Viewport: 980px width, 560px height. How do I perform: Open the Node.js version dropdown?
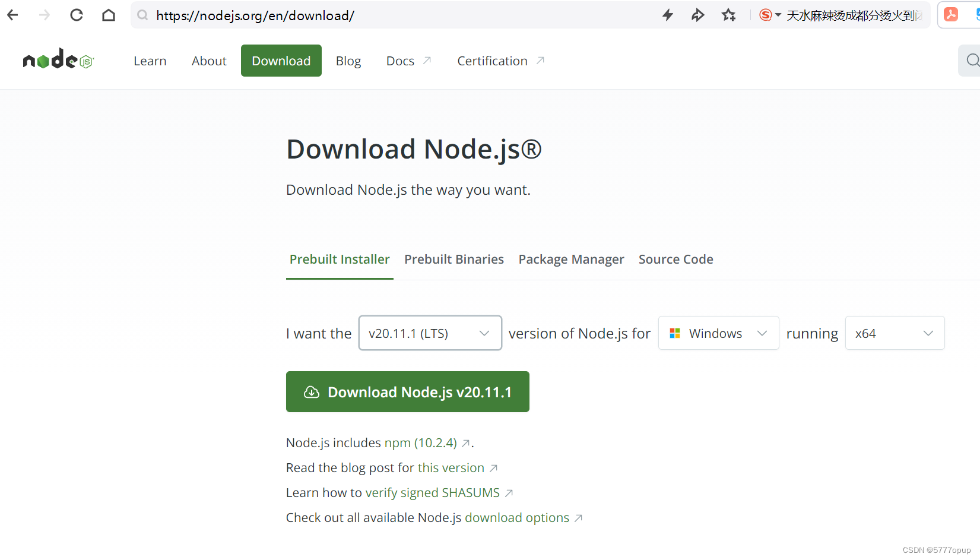(x=430, y=333)
